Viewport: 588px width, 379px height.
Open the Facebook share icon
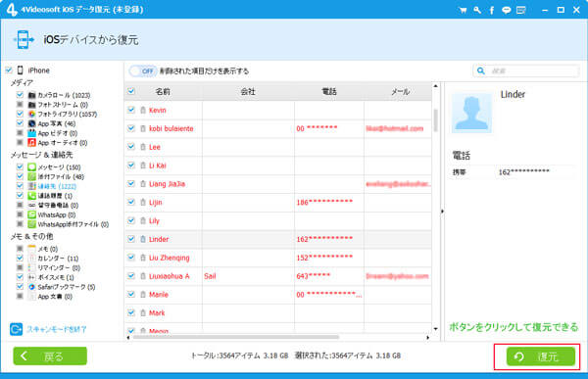pyautogui.click(x=492, y=10)
